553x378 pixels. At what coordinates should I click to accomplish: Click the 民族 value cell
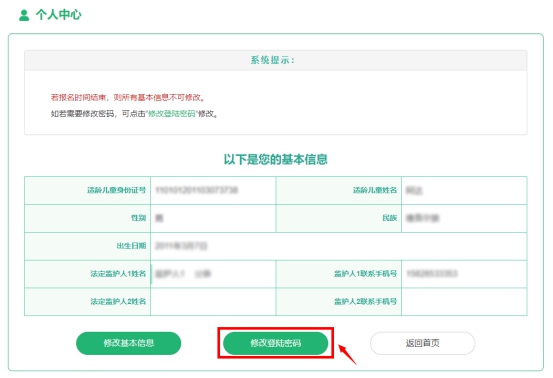point(464,218)
